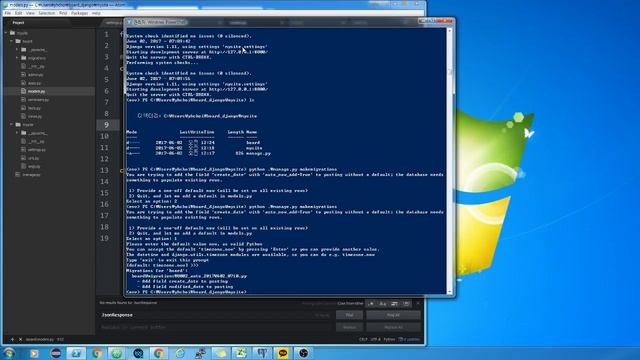Open the Packages menu in Atom
The width and height of the screenshot is (640, 360).
(x=80, y=13)
